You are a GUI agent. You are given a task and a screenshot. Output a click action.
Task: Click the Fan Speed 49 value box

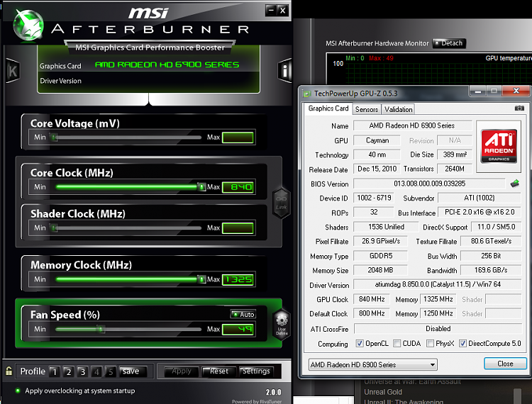coord(238,329)
